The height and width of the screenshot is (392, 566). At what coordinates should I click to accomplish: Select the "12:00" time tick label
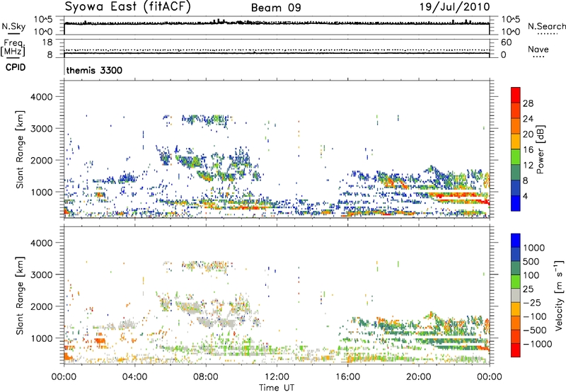[277, 377]
